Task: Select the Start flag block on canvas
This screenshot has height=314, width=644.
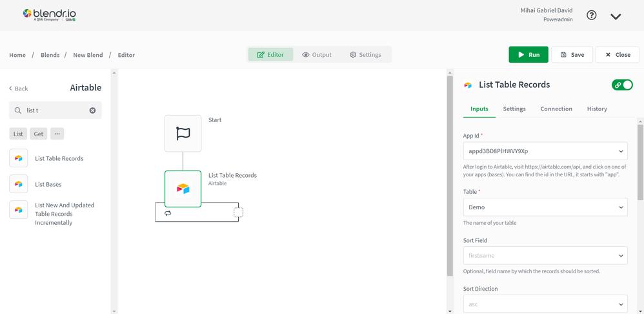Action: coord(183,134)
